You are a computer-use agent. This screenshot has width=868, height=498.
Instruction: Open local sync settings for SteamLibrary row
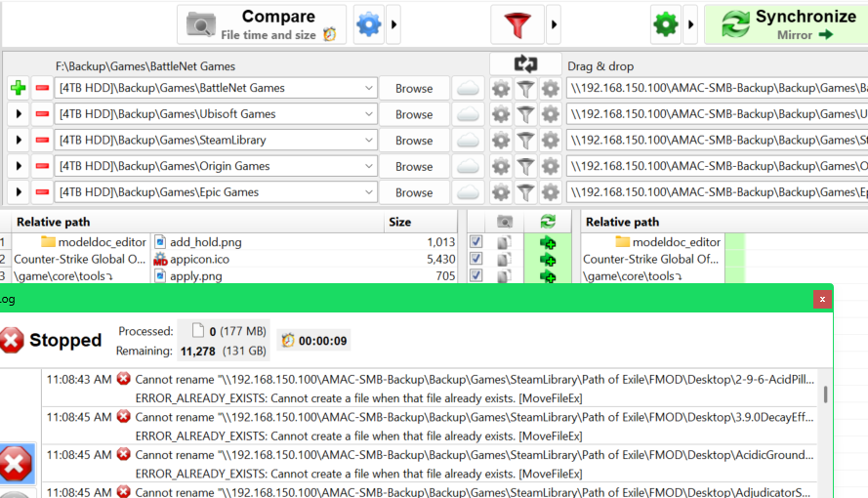click(x=551, y=141)
